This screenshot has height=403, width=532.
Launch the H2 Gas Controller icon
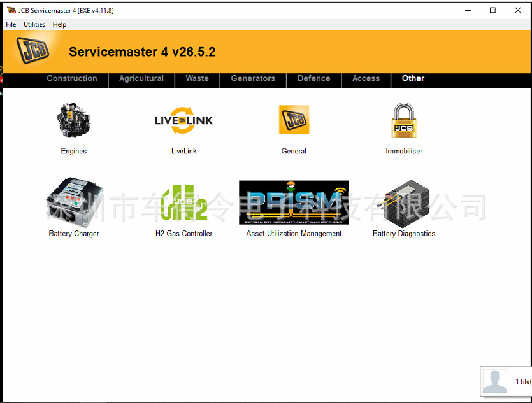(184, 202)
